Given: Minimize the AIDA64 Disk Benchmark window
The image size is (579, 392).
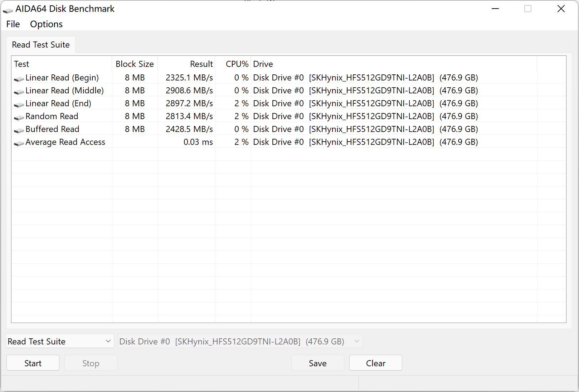Looking at the screenshot, I should 495,9.
